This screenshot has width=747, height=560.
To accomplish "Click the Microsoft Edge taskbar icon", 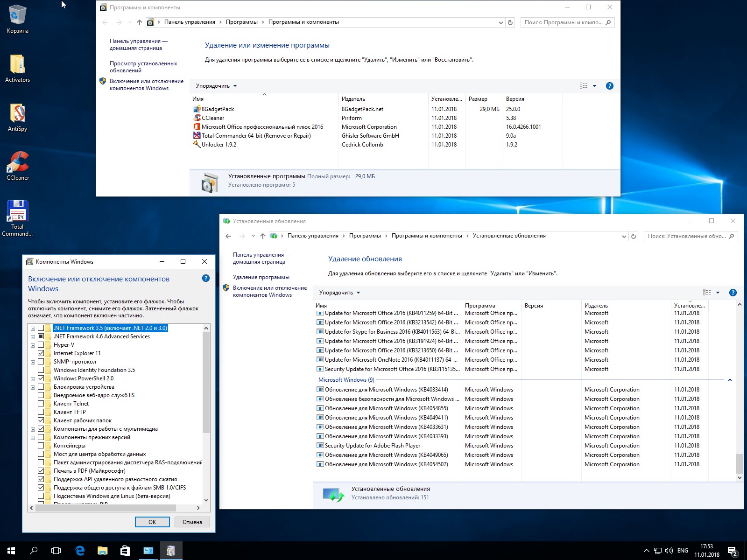I will click(x=80, y=551).
